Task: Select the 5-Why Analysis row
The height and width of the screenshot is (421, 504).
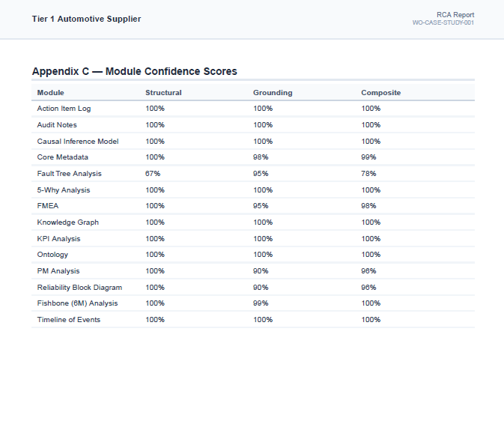Action: (253, 190)
